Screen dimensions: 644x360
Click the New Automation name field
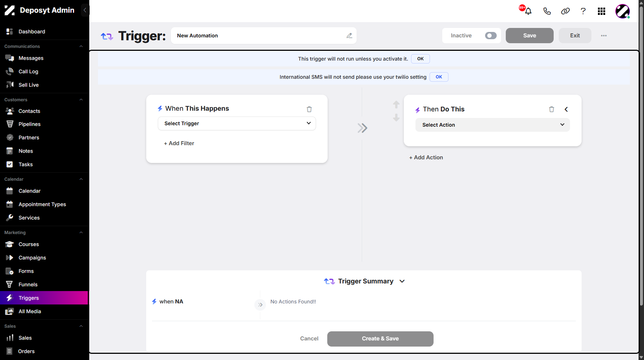(x=264, y=36)
